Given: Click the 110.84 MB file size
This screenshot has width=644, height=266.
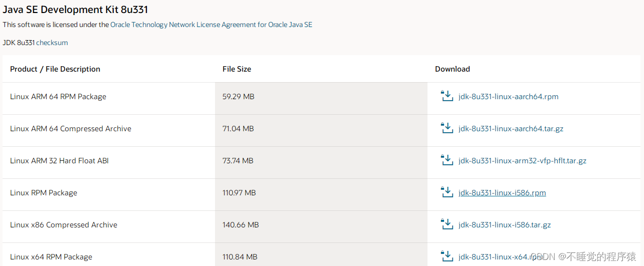Looking at the screenshot, I should point(240,257).
